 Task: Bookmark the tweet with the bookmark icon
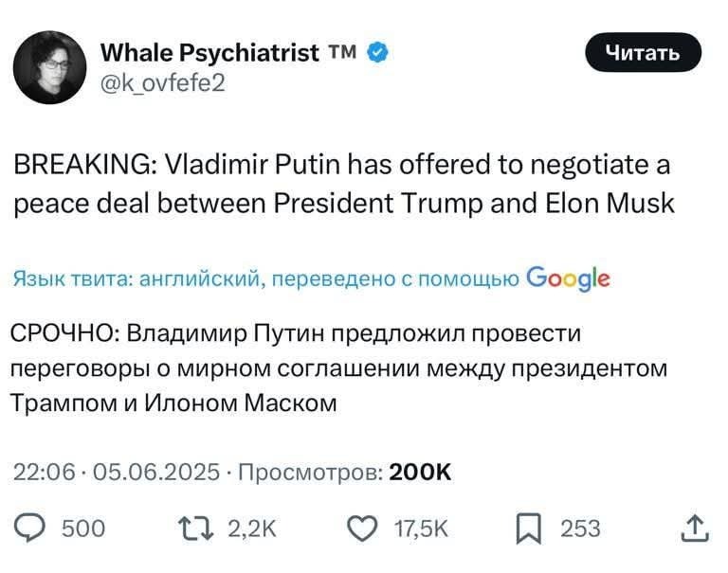coord(527,528)
